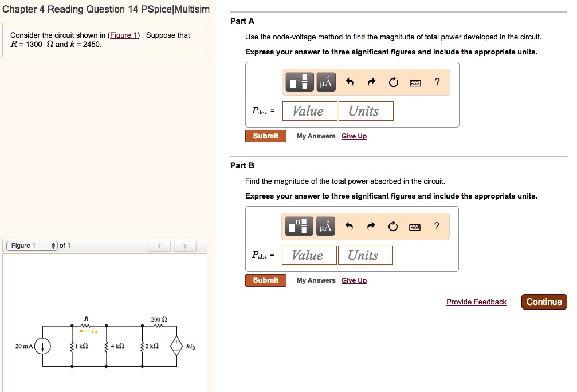Reset Part A answer with circular arrow icon
577x392 pixels.
pos(393,81)
